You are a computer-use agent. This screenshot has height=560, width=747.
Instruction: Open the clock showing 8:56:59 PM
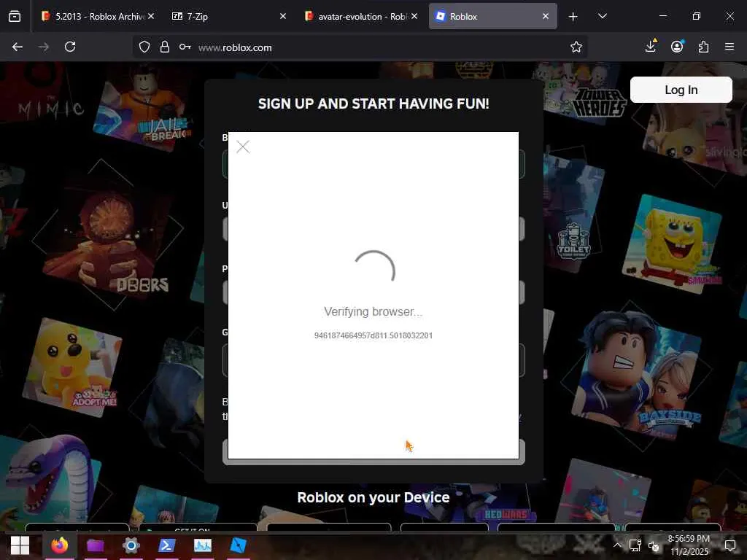click(689, 545)
